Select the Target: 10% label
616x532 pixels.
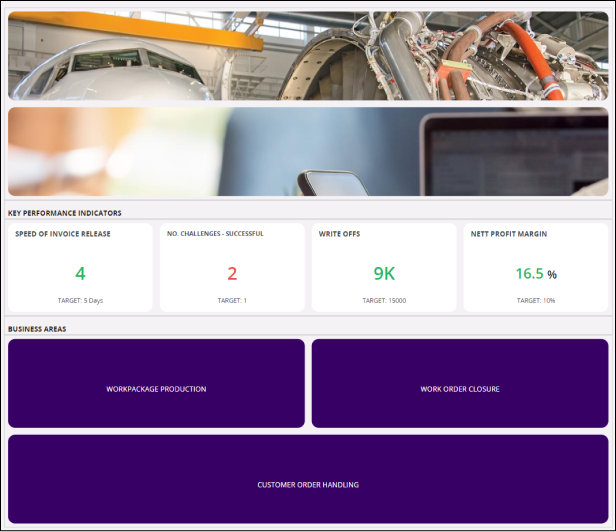pos(536,300)
